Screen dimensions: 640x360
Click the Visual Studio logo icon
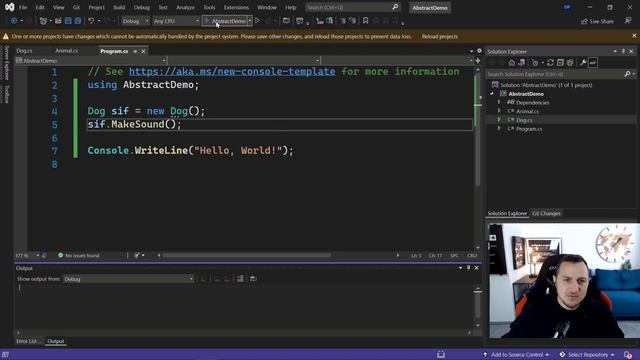point(9,7)
